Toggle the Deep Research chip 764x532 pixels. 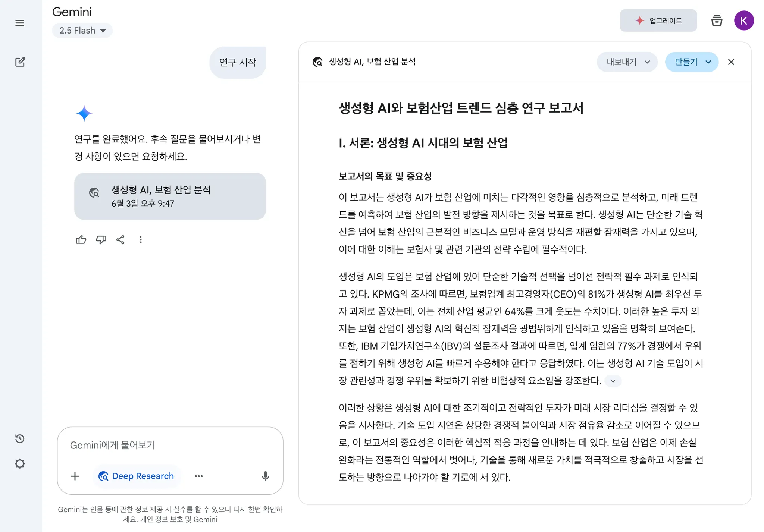pos(136,476)
